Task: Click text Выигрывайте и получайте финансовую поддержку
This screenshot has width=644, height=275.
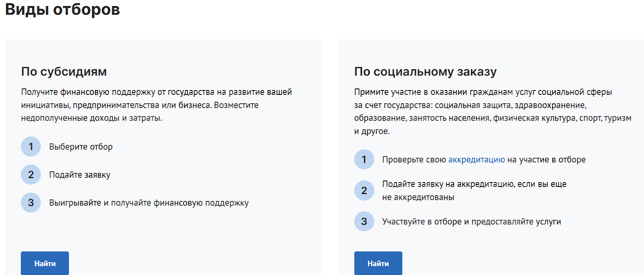Action: click(x=149, y=203)
